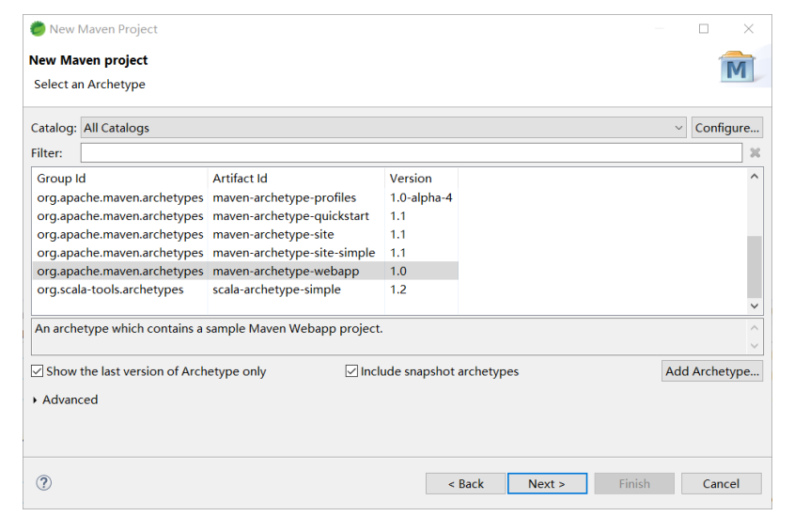Image resolution: width=794 pixels, height=532 pixels.
Task: Select the scala-archetype-simple row
Action: (x=245, y=289)
